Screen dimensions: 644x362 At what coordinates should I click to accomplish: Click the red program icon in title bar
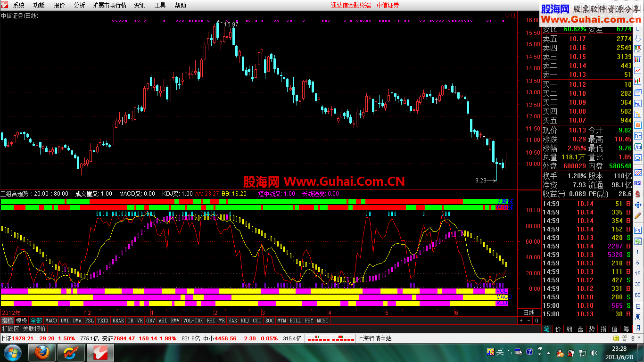pyautogui.click(x=5, y=5)
